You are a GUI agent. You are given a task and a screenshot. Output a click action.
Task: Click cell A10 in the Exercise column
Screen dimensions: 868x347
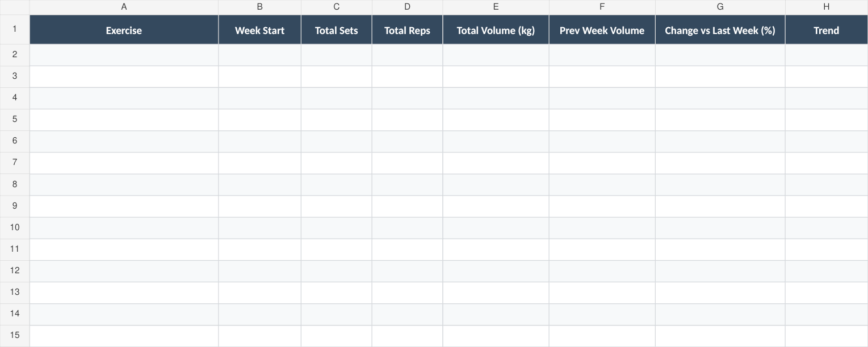(124, 228)
